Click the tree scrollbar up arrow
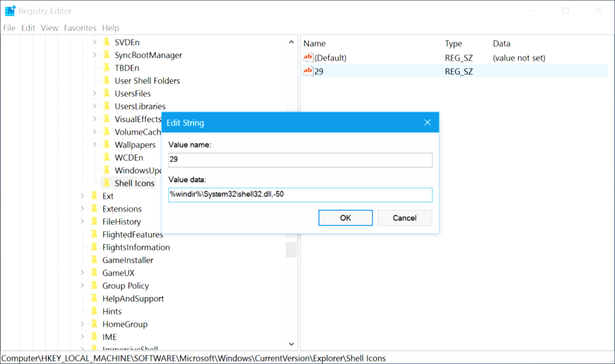This screenshot has width=615, height=364. click(x=291, y=42)
